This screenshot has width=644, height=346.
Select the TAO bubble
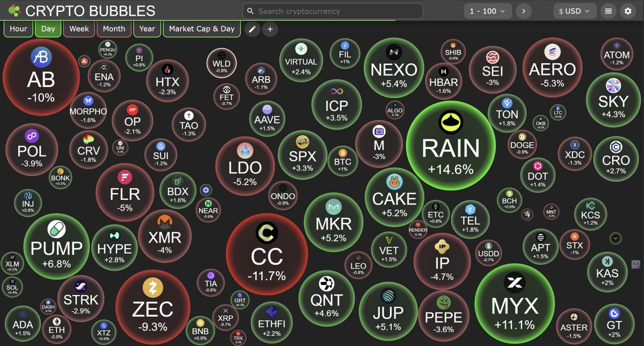pos(188,125)
